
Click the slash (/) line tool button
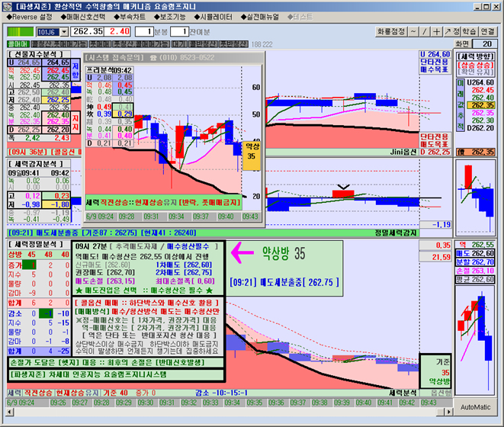[425, 31]
